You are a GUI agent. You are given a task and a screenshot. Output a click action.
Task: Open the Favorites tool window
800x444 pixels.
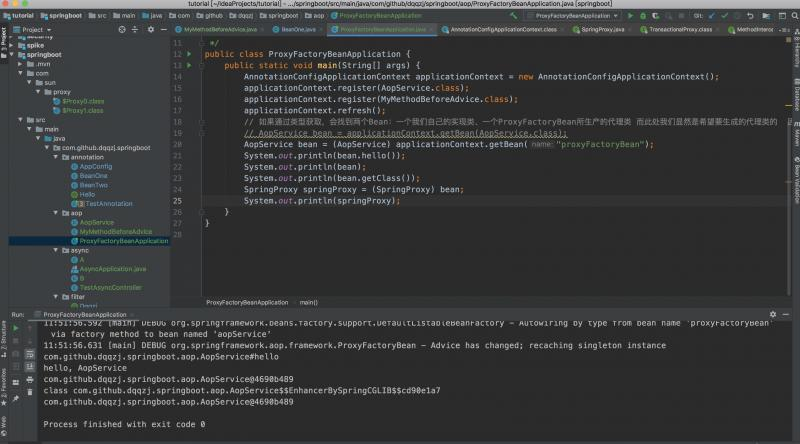point(4,388)
